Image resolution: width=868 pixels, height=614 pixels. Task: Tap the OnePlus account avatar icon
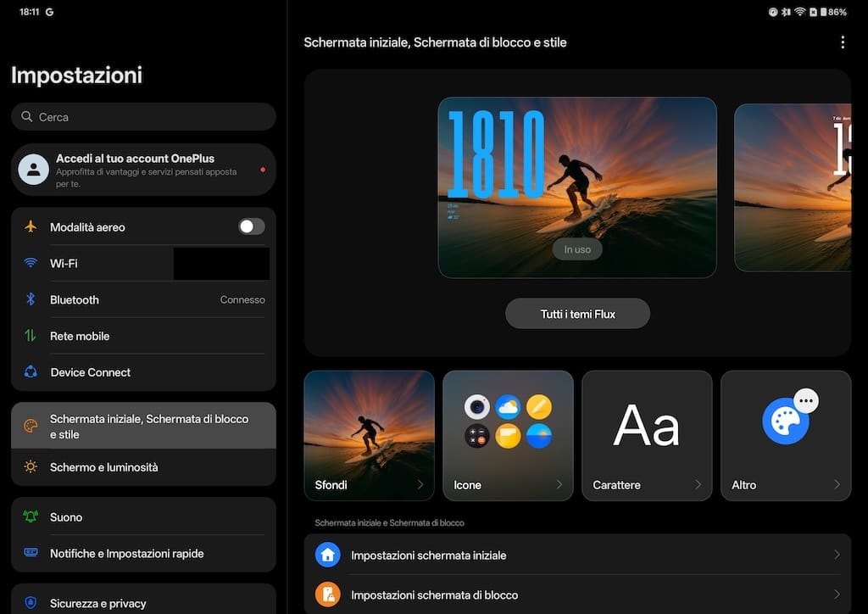click(33, 169)
